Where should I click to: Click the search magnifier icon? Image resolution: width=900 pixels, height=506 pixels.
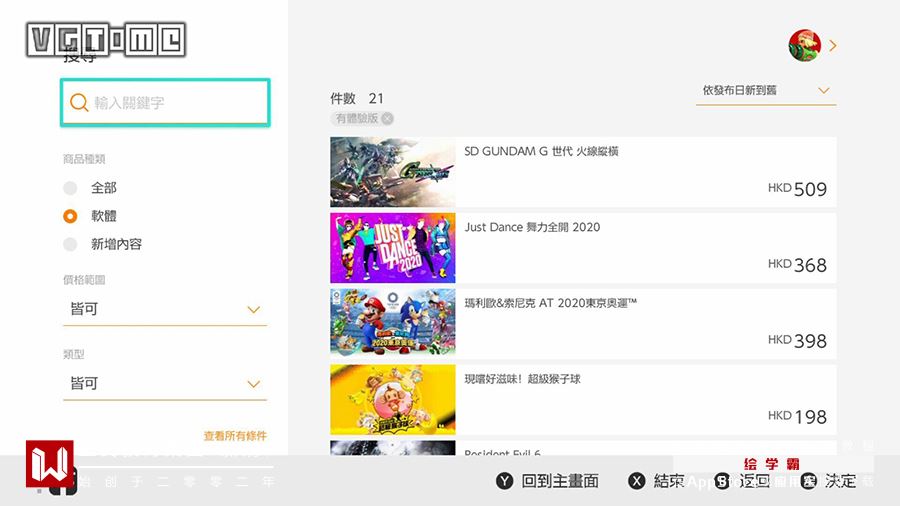79,103
